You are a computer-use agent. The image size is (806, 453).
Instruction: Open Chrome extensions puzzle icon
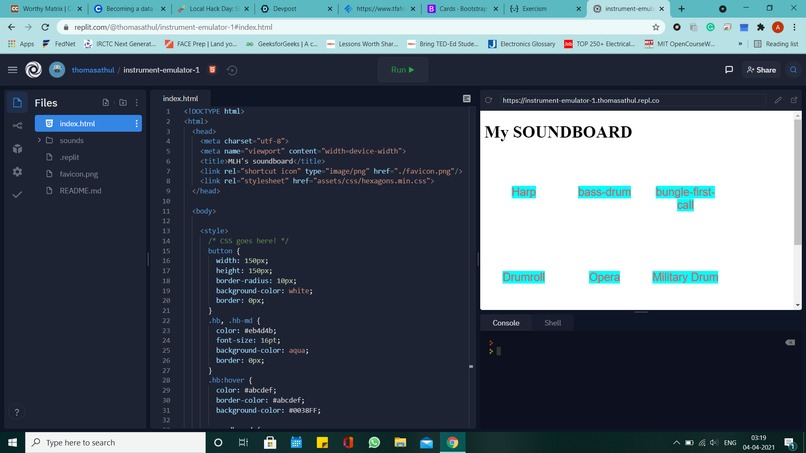point(761,27)
